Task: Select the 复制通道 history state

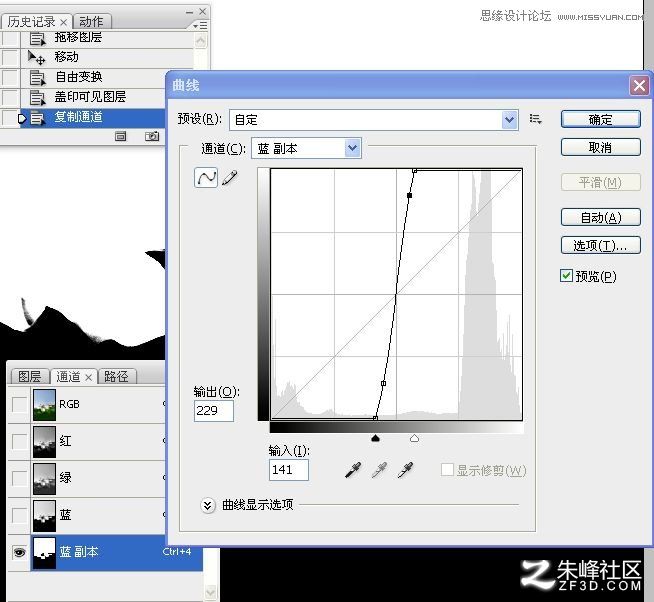Action: [94, 118]
